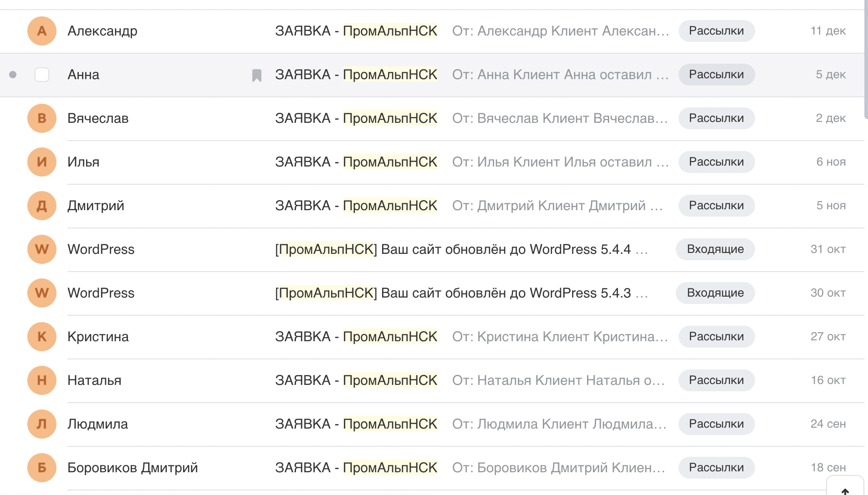Screen dimensions: 868x495
Task: Open the Рассылки folder tag on Александр's email
Action: pos(716,31)
